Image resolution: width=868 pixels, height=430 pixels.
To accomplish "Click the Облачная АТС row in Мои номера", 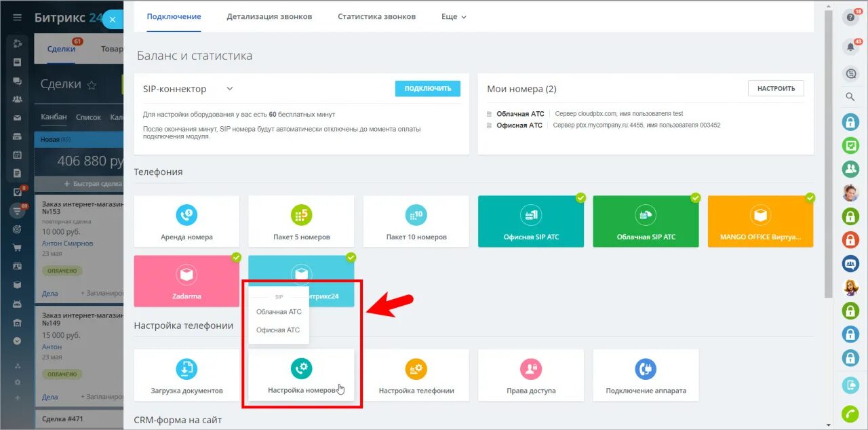I will coord(585,114).
